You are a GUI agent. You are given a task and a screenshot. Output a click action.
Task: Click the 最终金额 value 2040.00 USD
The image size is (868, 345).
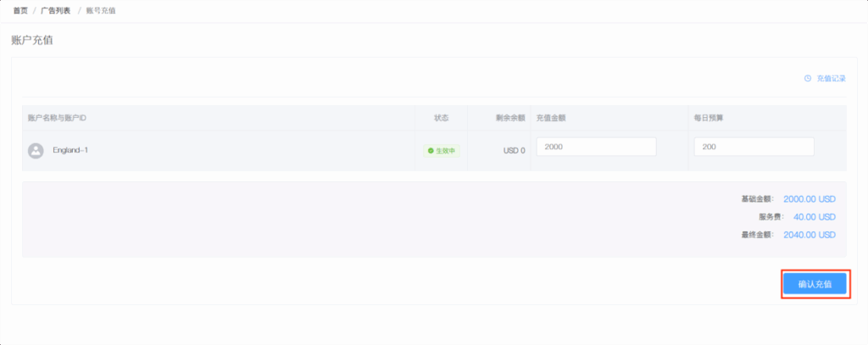pyautogui.click(x=809, y=235)
